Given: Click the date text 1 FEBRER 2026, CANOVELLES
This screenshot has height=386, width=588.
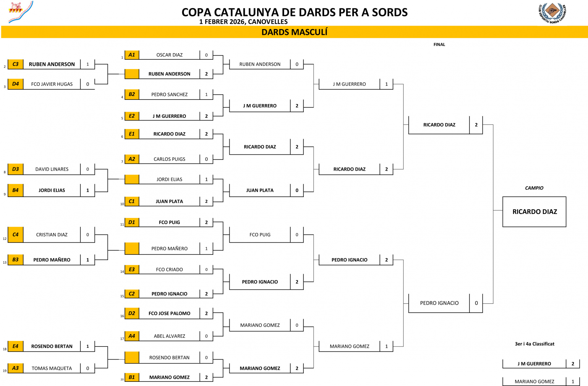Looking at the screenshot, I should tap(243, 22).
